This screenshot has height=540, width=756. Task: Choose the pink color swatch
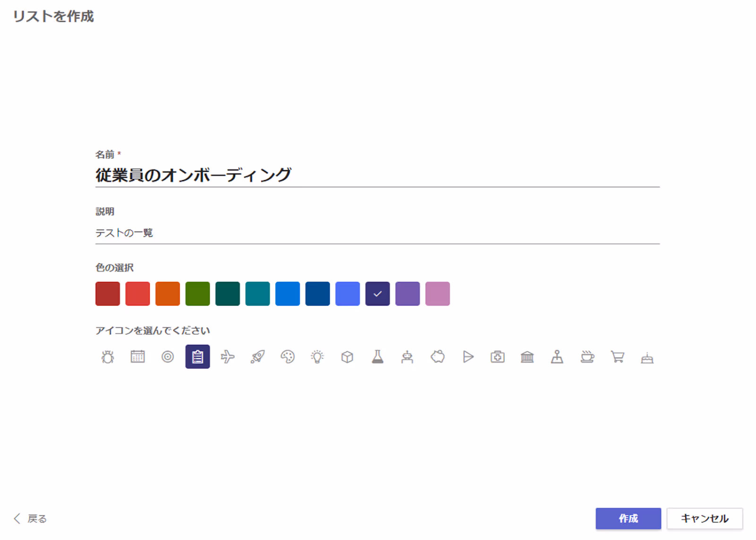pyautogui.click(x=438, y=294)
